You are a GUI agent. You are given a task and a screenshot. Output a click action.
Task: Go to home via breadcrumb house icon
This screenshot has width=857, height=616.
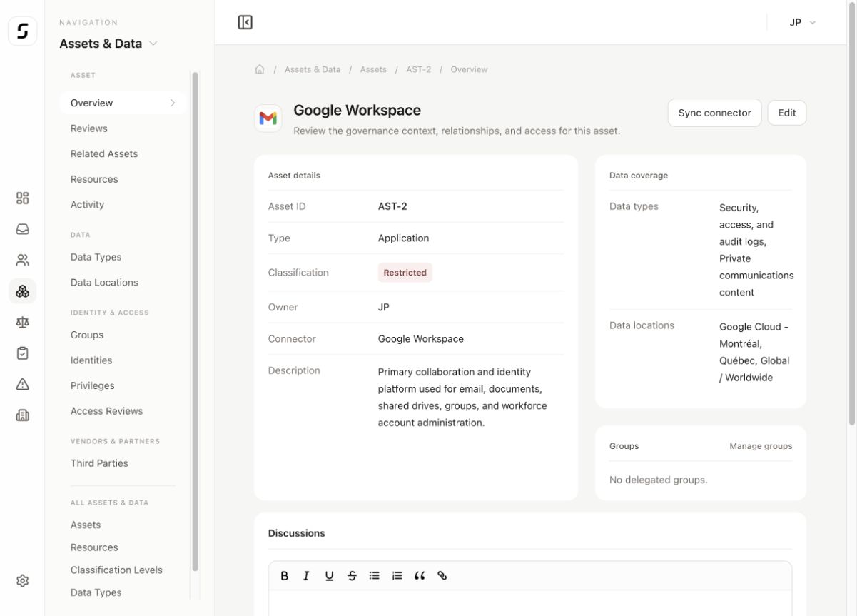260,69
